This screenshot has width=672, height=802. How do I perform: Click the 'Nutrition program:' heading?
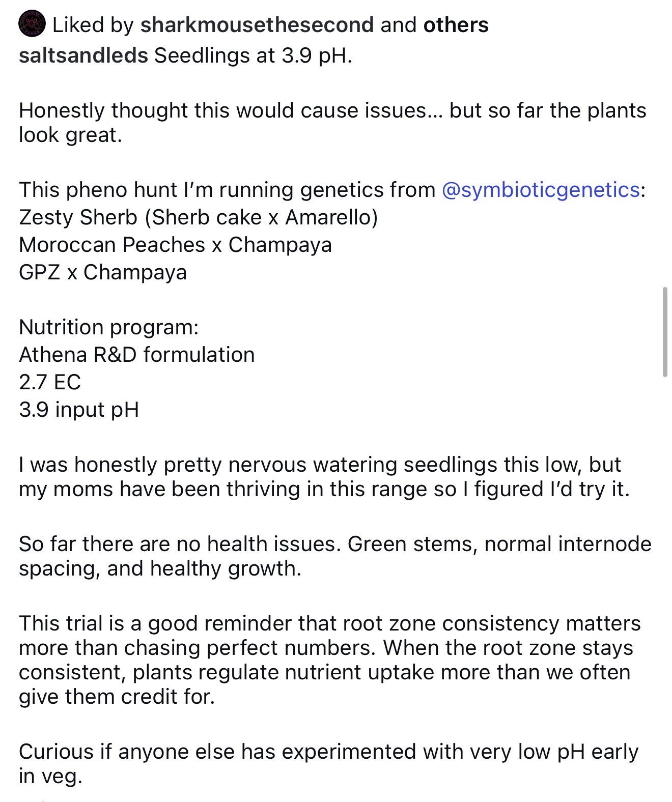[108, 327]
